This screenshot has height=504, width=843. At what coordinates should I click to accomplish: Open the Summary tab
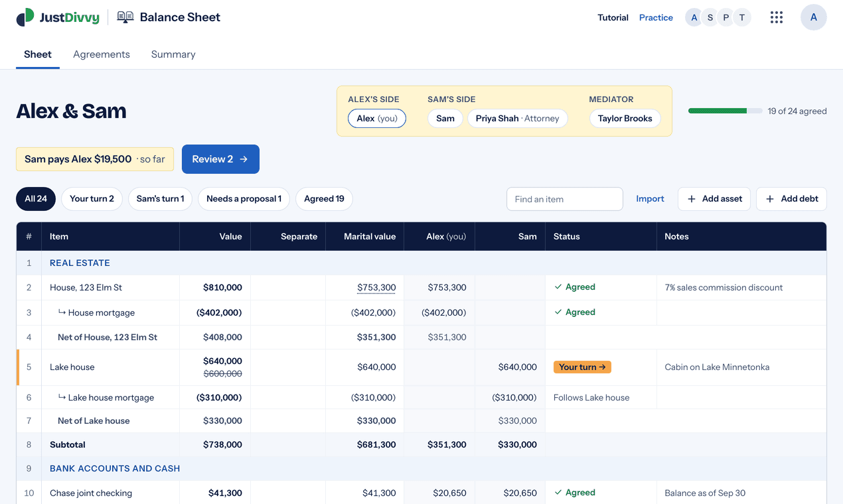[x=173, y=54]
